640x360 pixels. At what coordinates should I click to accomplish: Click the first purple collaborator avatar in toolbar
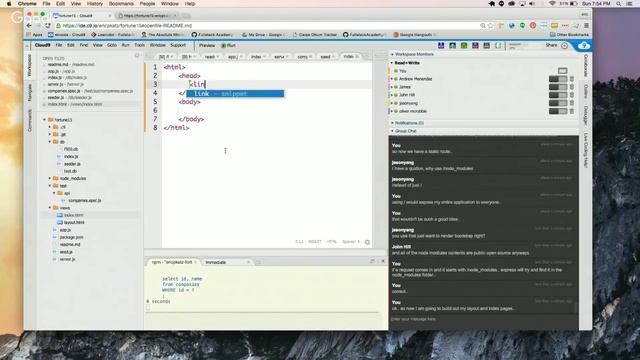pos(441,45)
